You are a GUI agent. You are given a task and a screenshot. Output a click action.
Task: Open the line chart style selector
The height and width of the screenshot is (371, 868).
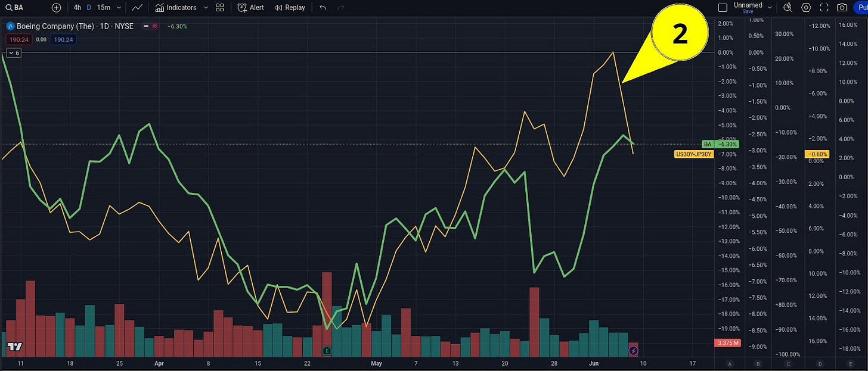click(x=137, y=8)
